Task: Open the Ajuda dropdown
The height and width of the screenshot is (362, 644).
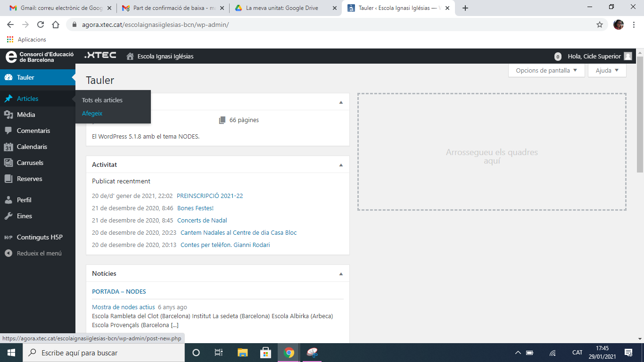Action: (x=607, y=71)
